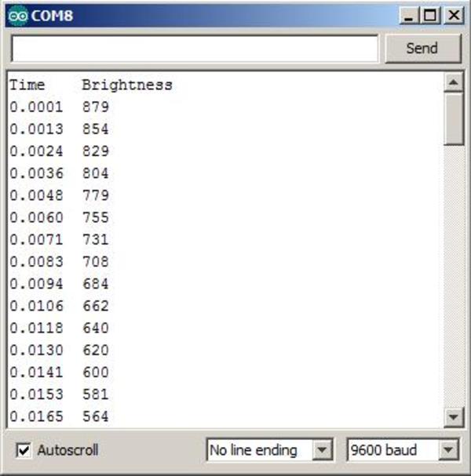This screenshot has width=471, height=476.
Task: Click the brightness reading 755
Action: click(95, 217)
